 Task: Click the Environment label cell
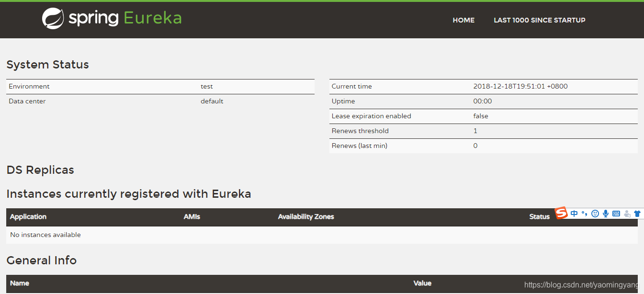click(29, 86)
